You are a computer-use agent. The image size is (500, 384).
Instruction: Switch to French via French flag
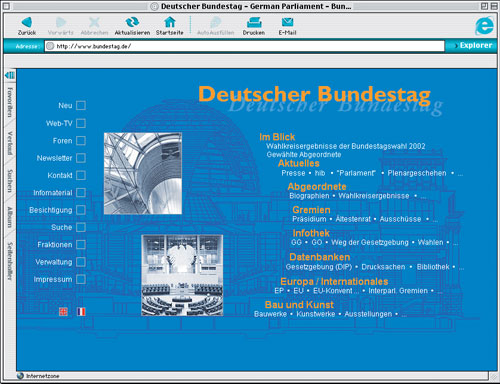81,312
